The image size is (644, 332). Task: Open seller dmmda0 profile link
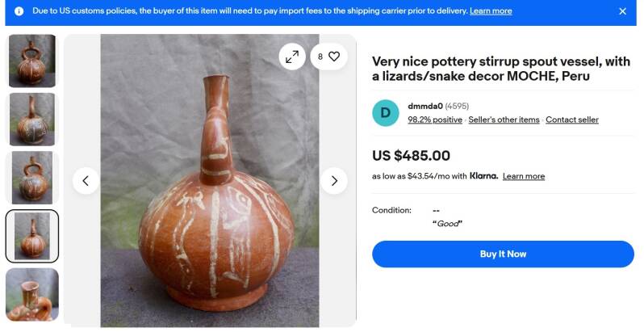425,106
